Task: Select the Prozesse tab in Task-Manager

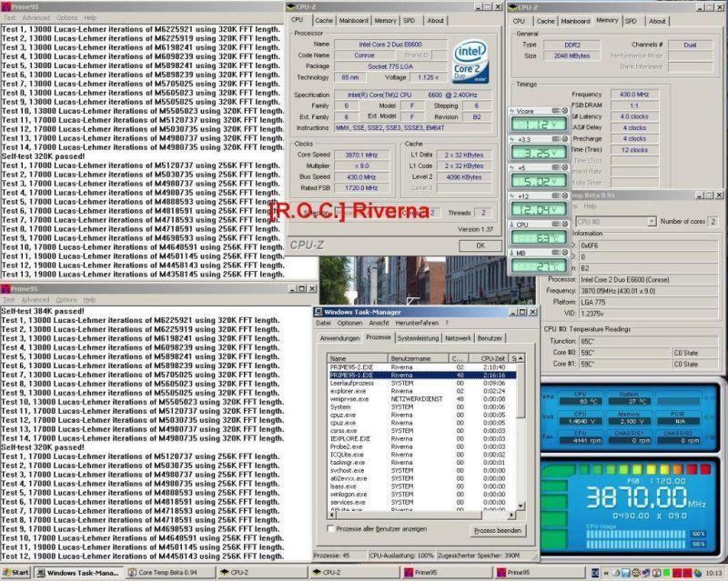Action: 379,337
